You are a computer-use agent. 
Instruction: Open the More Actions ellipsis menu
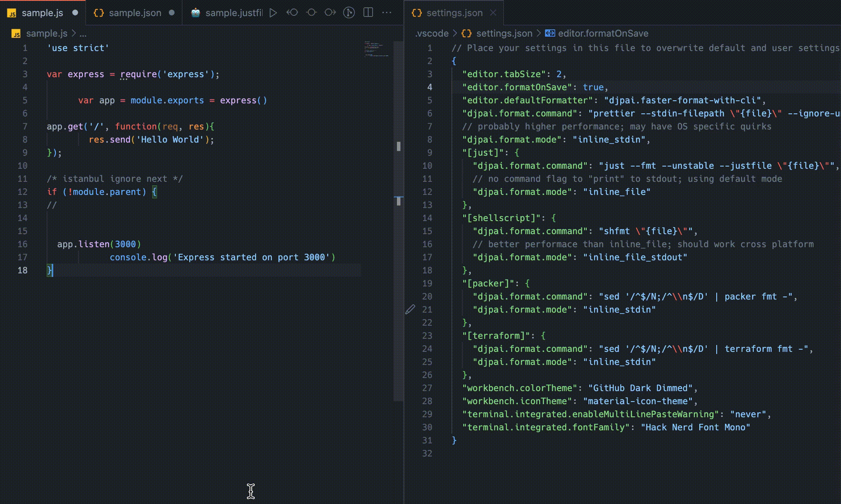pyautogui.click(x=387, y=13)
